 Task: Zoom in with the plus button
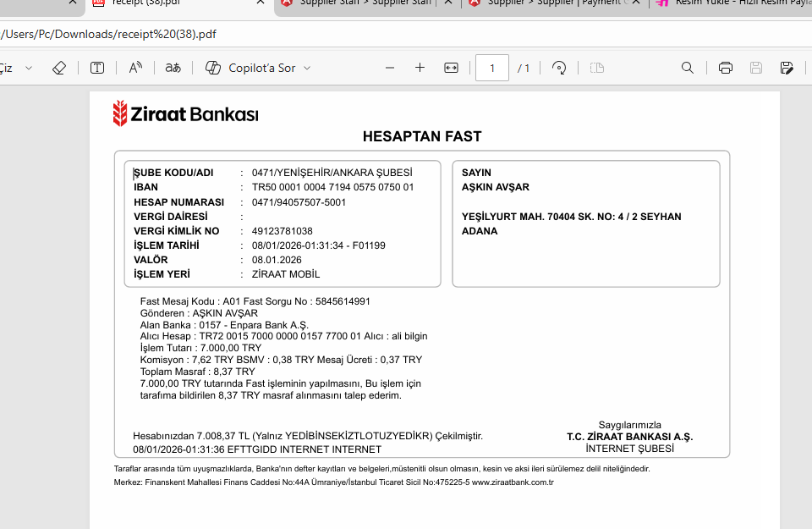click(420, 68)
